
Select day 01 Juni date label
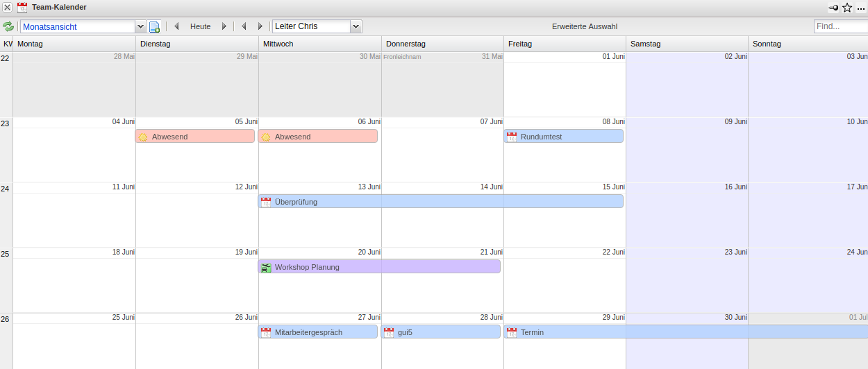tap(613, 56)
